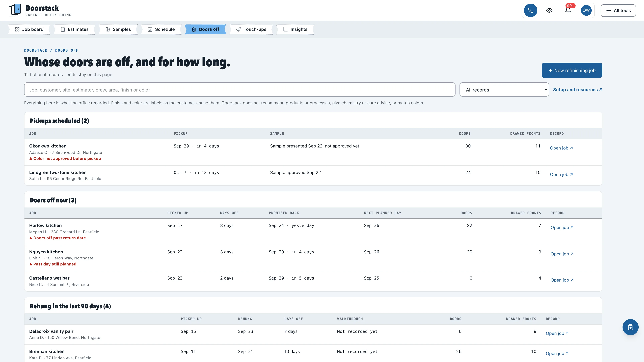Focus the job search input field
Image resolution: width=644 pixels, height=362 pixels.
[x=239, y=90]
